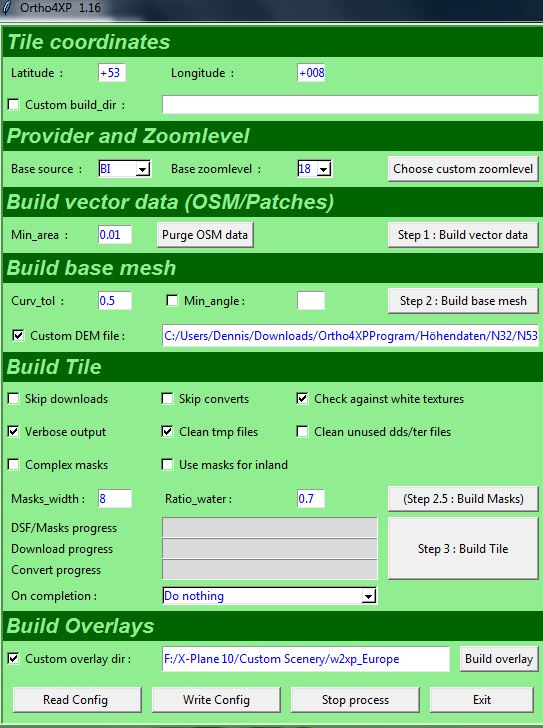Viewport: 543px width, 728px height.
Task: Click the Stop process button
Action: [355, 700]
